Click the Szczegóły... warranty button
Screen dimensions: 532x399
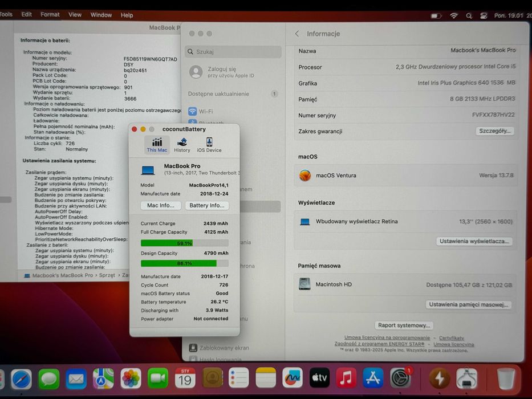point(495,131)
